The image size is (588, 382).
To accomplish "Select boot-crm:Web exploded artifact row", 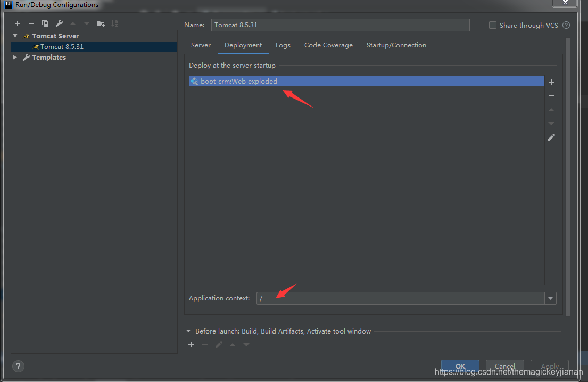I will coord(367,81).
